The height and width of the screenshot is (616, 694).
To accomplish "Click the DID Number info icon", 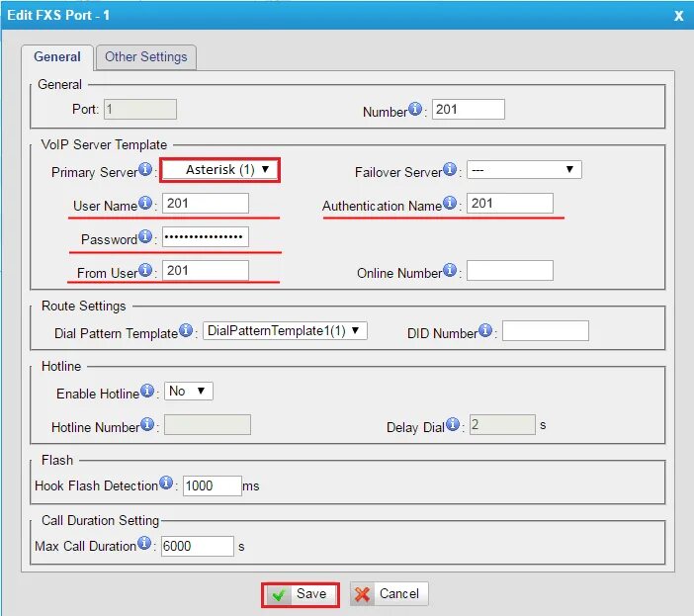I will [485, 330].
